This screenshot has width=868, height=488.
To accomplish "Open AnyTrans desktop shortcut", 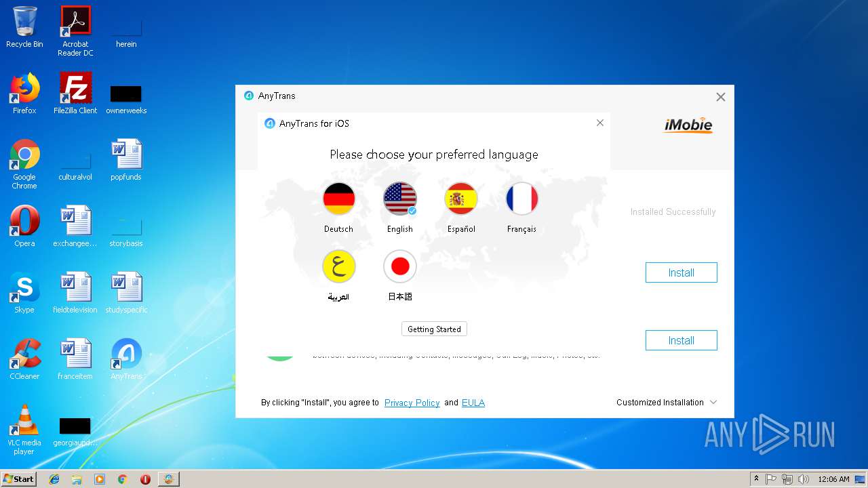I will (126, 359).
